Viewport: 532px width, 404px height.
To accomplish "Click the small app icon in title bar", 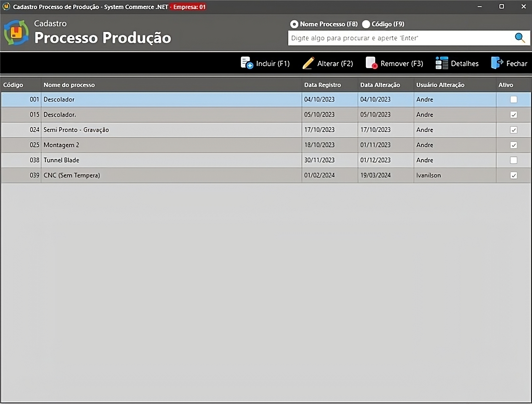I will pyautogui.click(x=6, y=7).
